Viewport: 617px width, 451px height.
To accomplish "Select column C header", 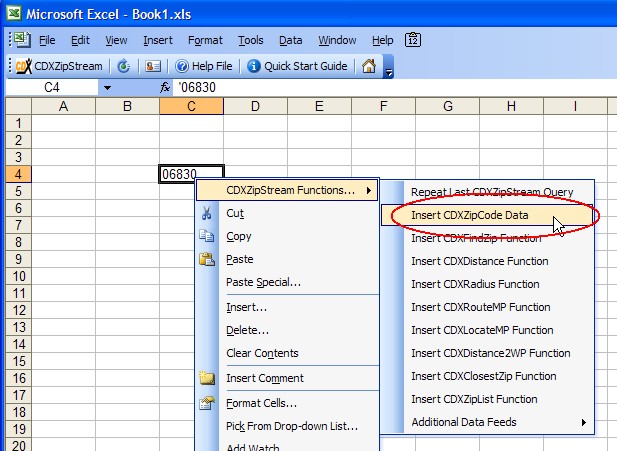I will click(191, 106).
